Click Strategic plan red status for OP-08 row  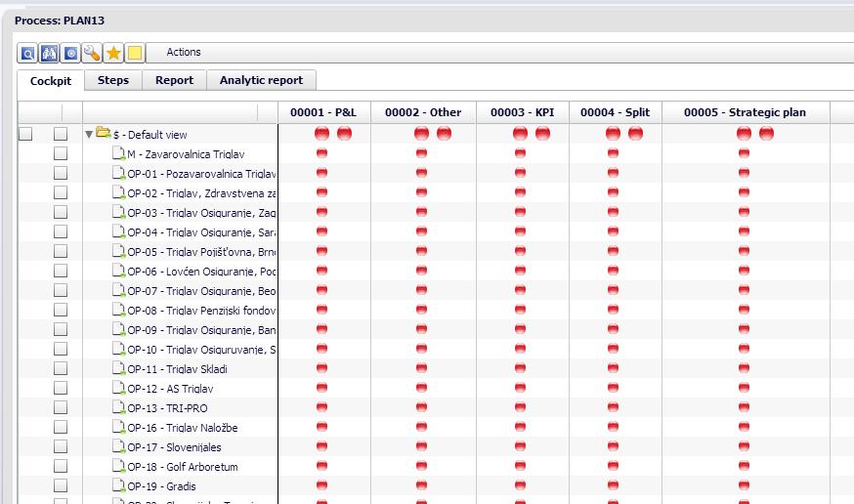[744, 310]
